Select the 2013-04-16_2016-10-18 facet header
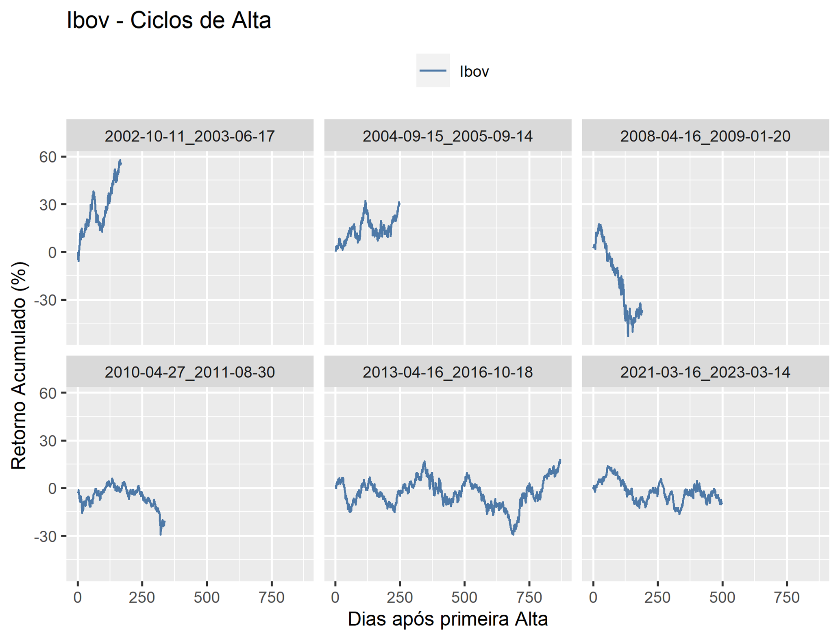 [448, 371]
